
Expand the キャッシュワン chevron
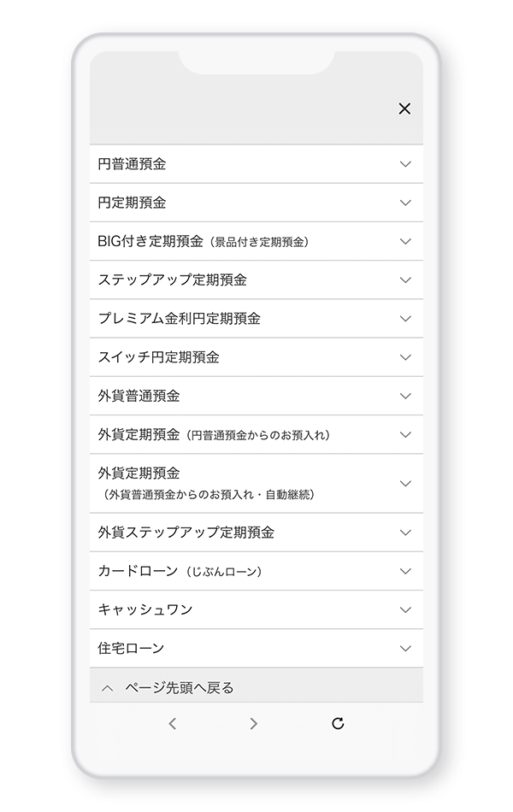(405, 609)
